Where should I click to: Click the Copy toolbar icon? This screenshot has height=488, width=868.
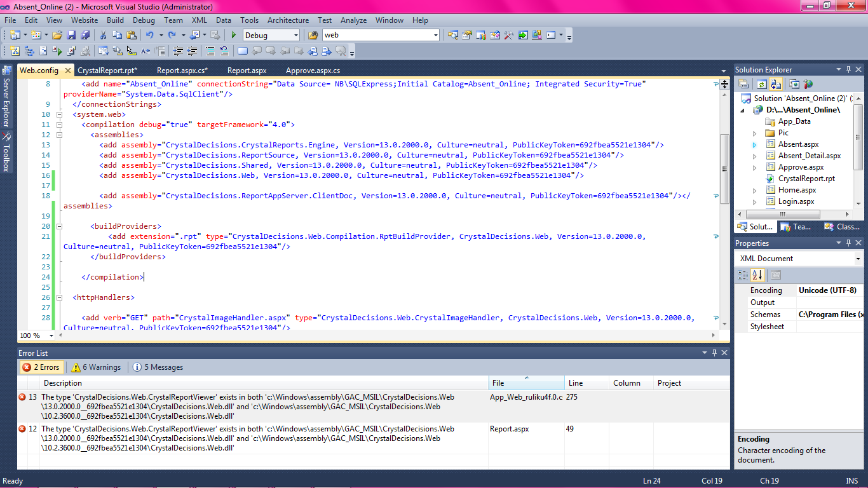click(x=118, y=36)
